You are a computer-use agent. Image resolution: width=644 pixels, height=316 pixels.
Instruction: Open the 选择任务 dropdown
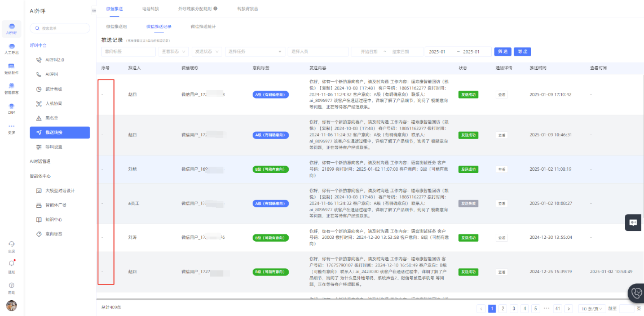[255, 51]
